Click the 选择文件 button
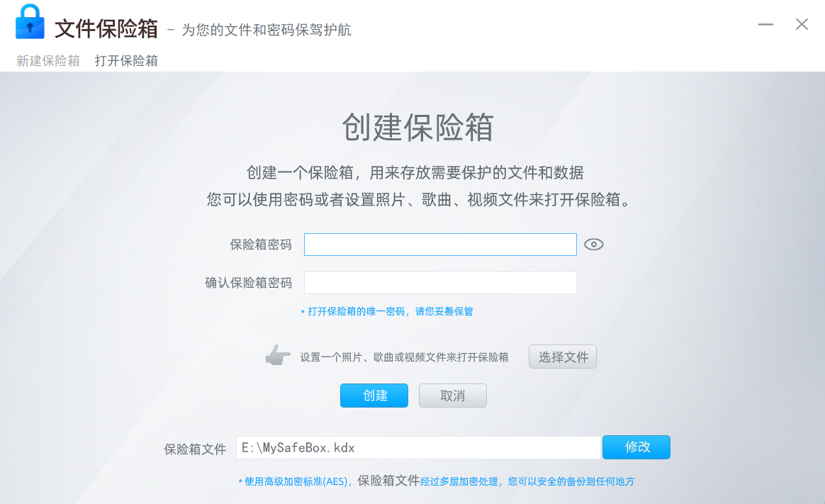Screen dimensions: 825x504 [x=563, y=357]
